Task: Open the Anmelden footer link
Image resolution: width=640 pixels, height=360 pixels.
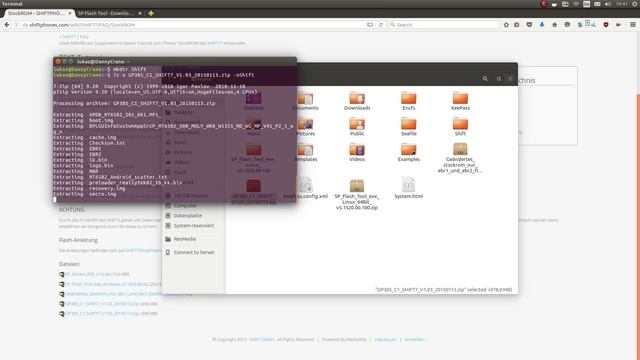Action: (414, 340)
